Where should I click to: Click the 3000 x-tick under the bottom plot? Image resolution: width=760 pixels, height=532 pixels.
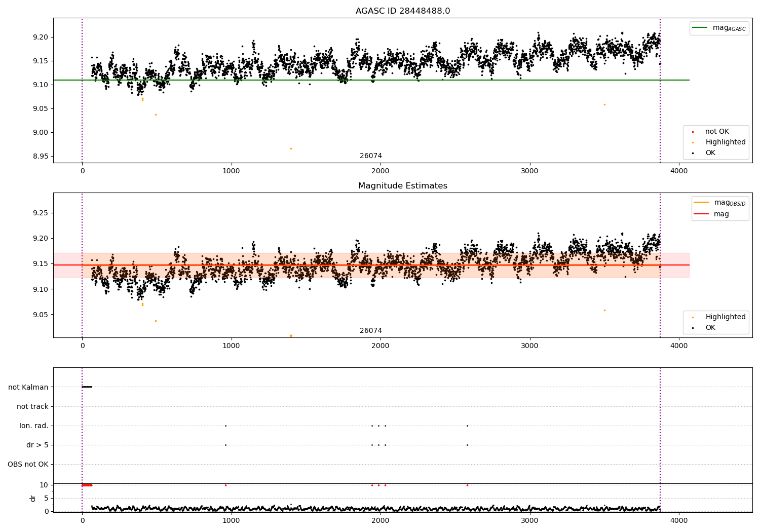pyautogui.click(x=530, y=520)
